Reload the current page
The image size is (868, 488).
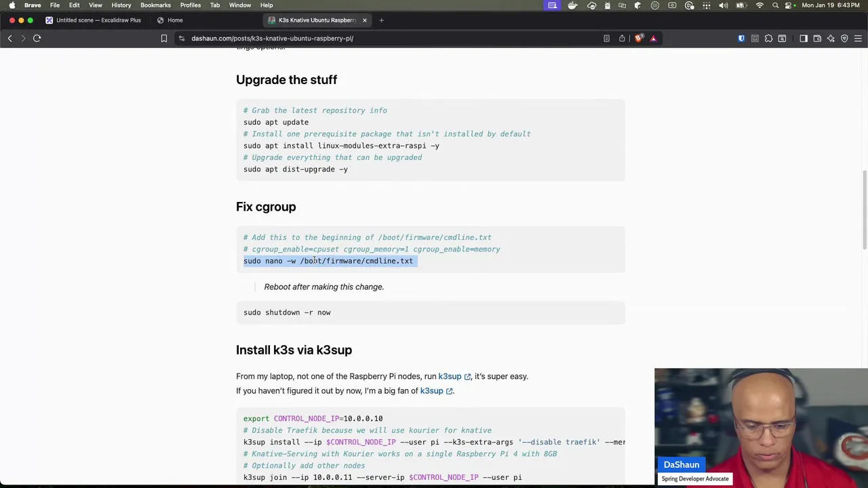(37, 39)
